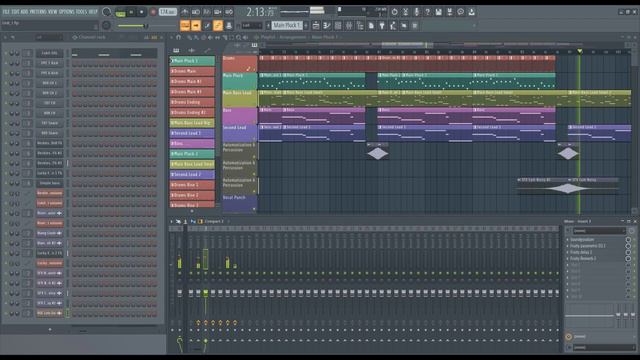Click the second orange window shortcut icon

[x=196, y=26]
